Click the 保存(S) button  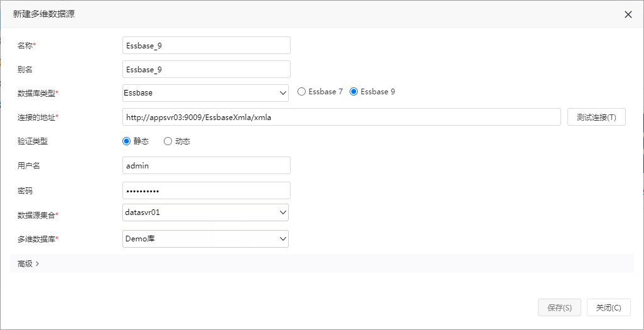559,307
